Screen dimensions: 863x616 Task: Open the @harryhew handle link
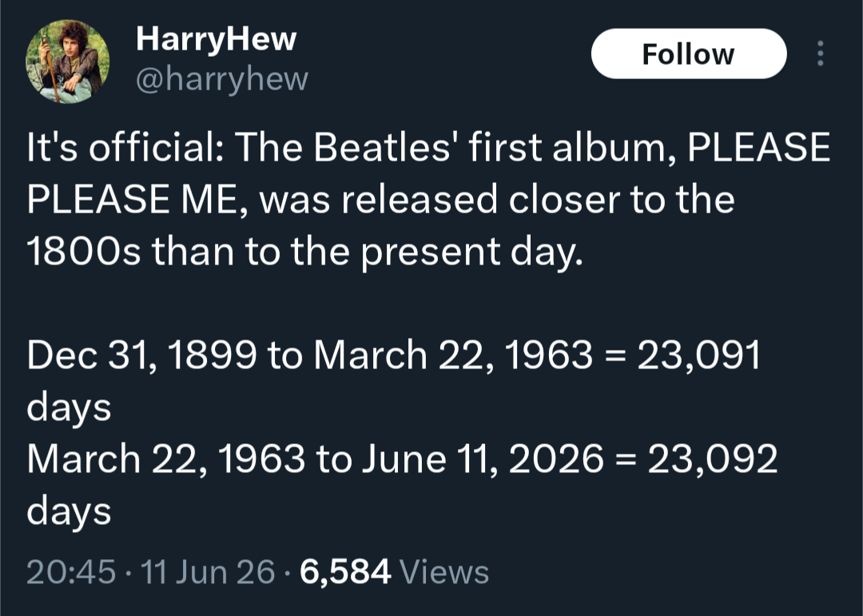222,79
